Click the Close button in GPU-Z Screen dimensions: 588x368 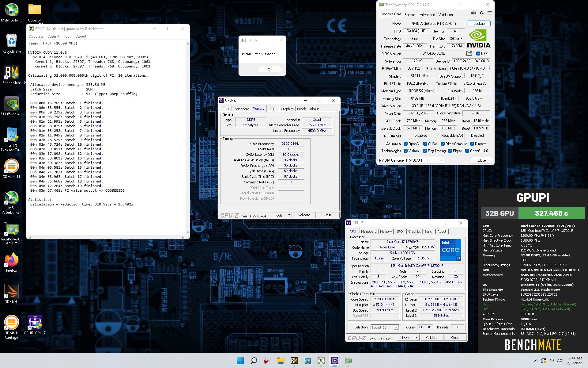tap(481, 160)
